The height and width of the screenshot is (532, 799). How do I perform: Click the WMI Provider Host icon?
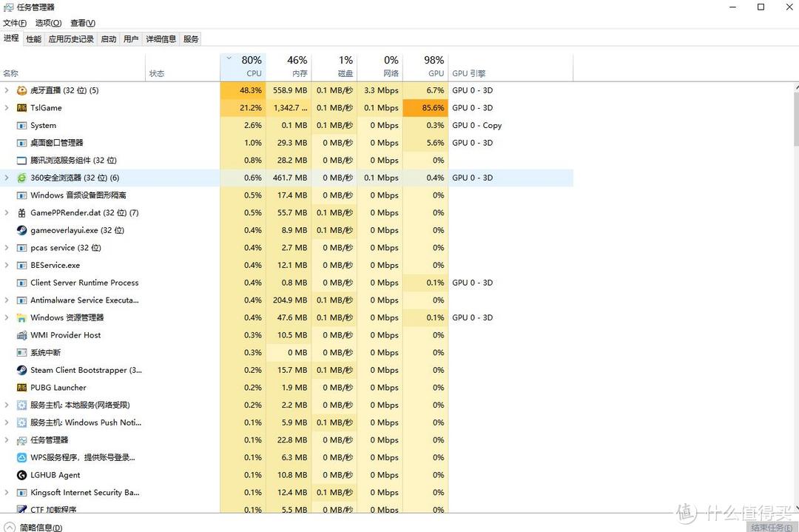pyautogui.click(x=21, y=334)
